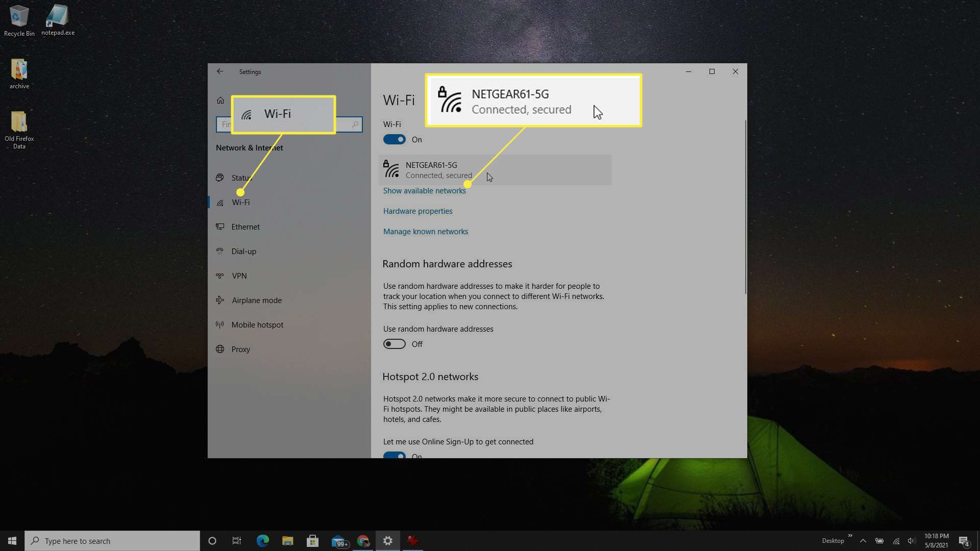Open the Windows Start menu
980x551 pixels.
(x=12, y=541)
